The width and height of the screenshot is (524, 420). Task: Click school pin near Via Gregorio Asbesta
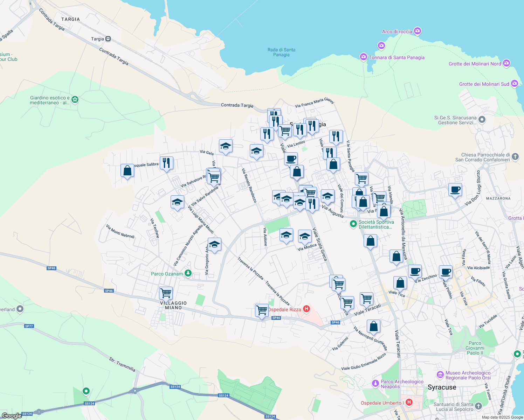[x=214, y=245]
